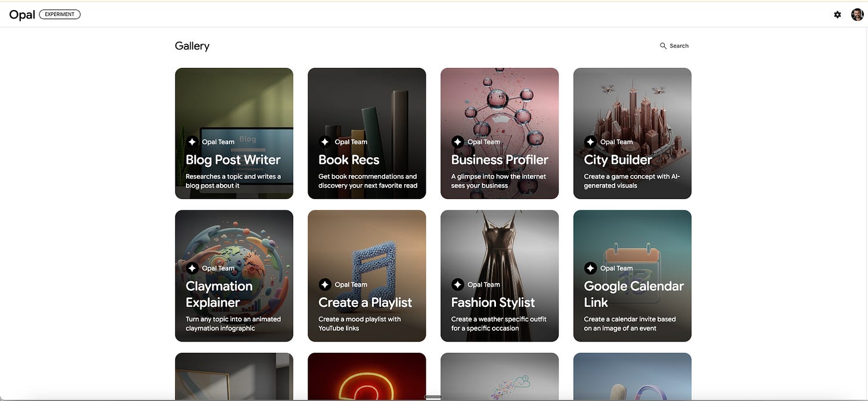Image resolution: width=868 pixels, height=401 pixels.
Task: Click 'Create a weather specific outfit' description
Action: 499,324
